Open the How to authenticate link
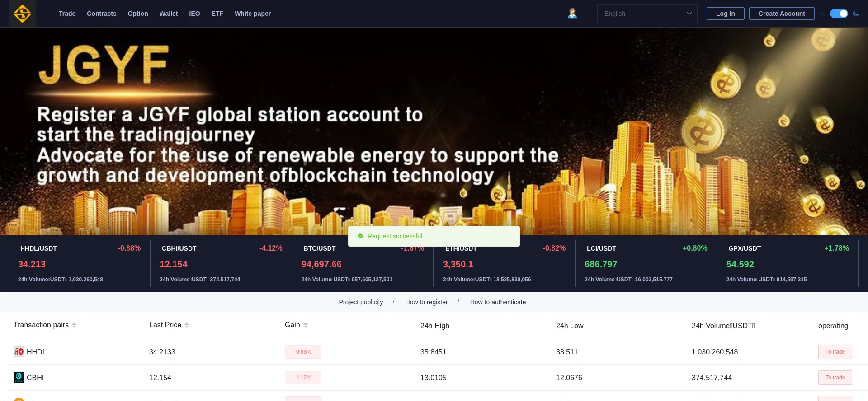This screenshot has height=401, width=868. (498, 302)
